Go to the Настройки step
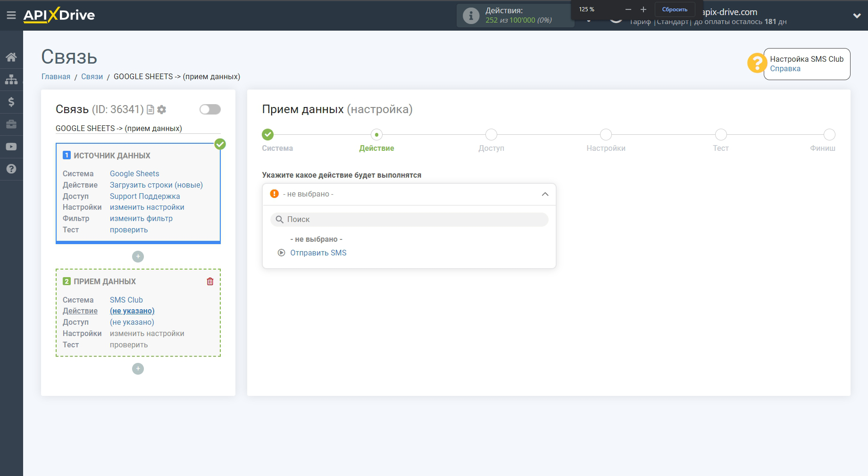Image resolution: width=868 pixels, height=476 pixels. coord(606,135)
